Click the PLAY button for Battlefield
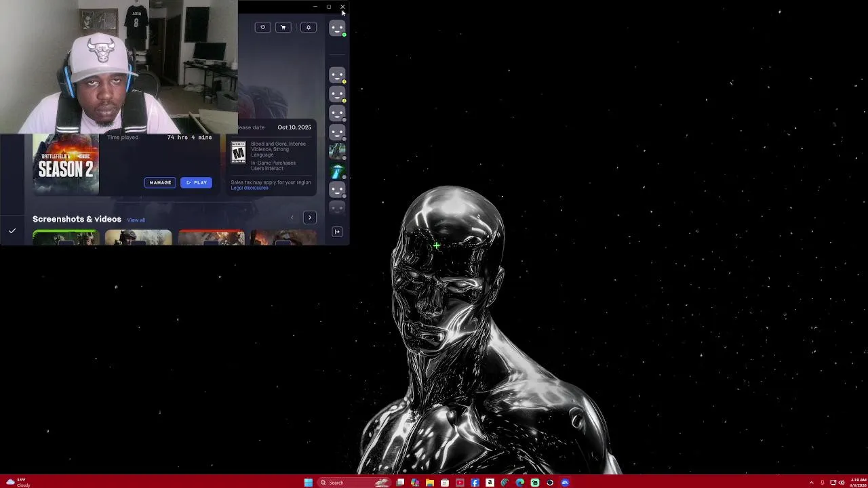 coord(196,182)
